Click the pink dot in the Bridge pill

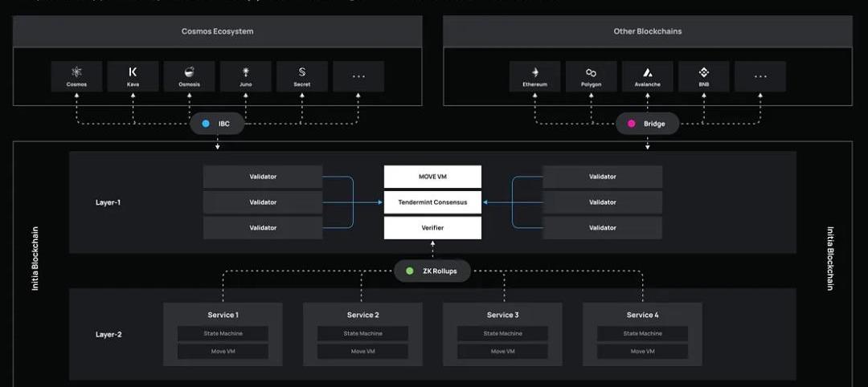coord(631,124)
